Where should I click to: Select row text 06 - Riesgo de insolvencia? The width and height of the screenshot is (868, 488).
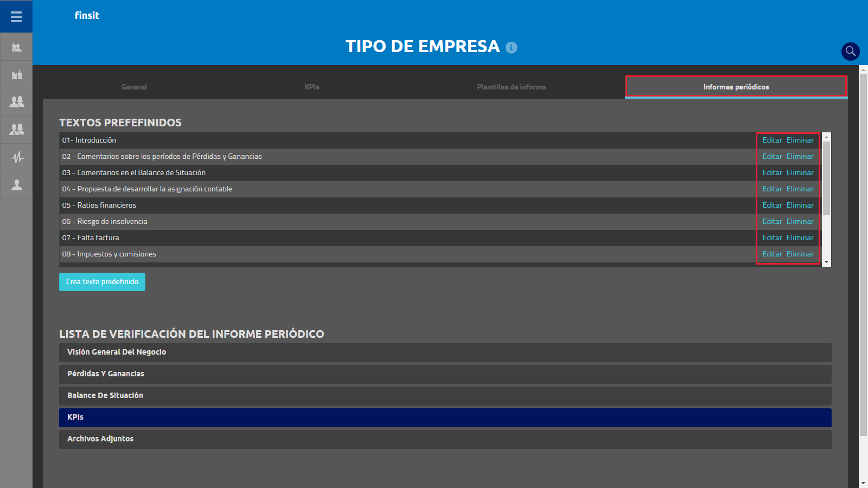click(105, 221)
